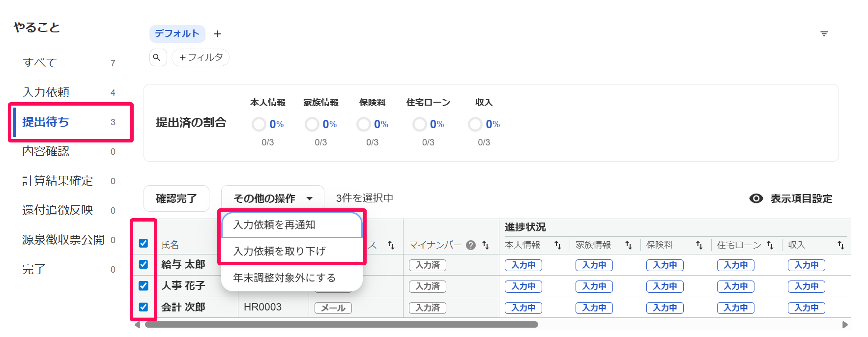Sort by 保険料 column arrows
Screen dimensions: 868x337
point(699,245)
